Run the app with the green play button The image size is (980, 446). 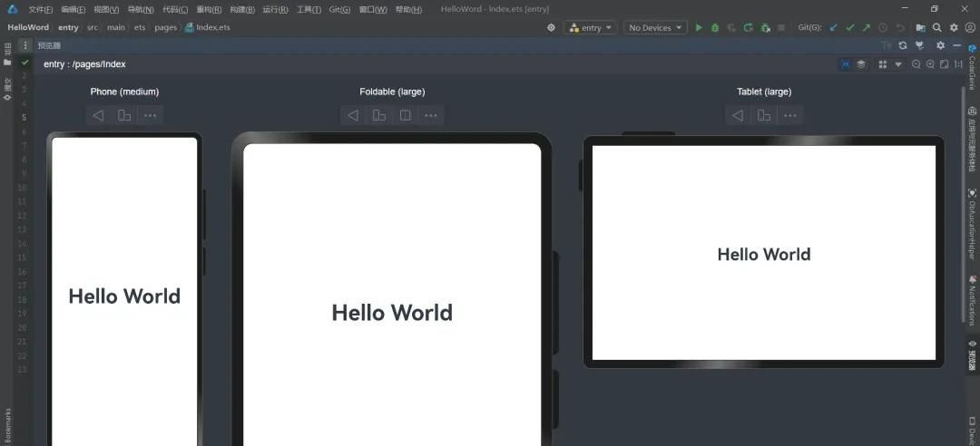[x=699, y=28]
